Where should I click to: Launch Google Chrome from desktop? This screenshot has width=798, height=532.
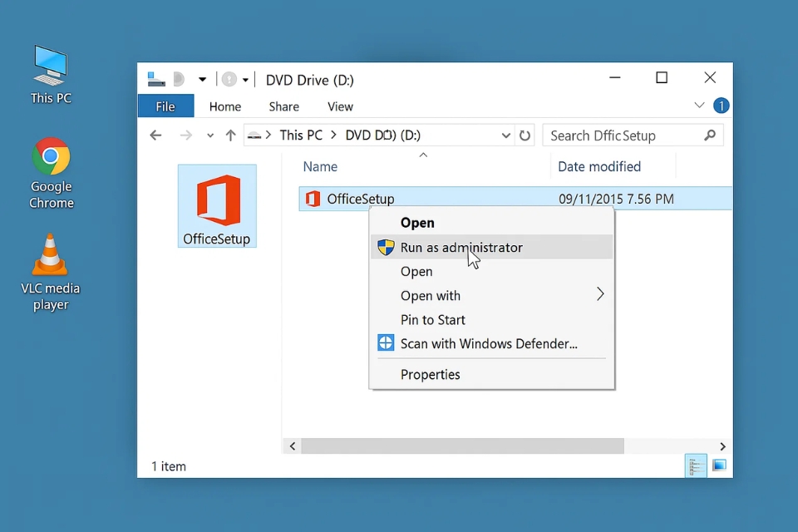[51, 173]
